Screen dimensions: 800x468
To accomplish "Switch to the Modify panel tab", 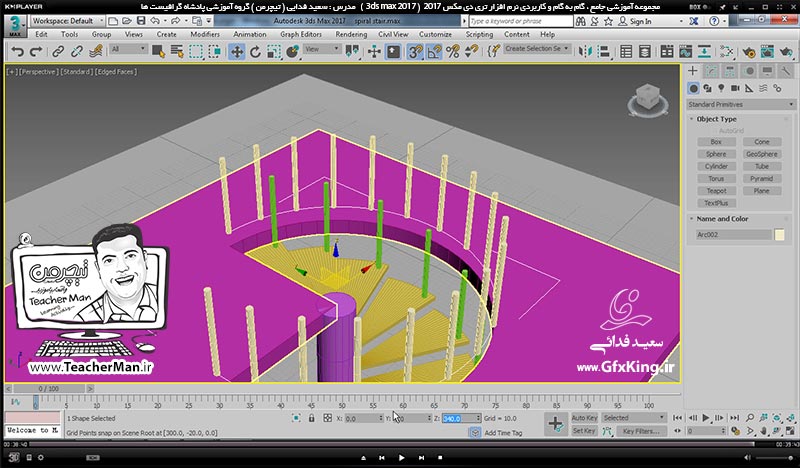I will point(711,71).
